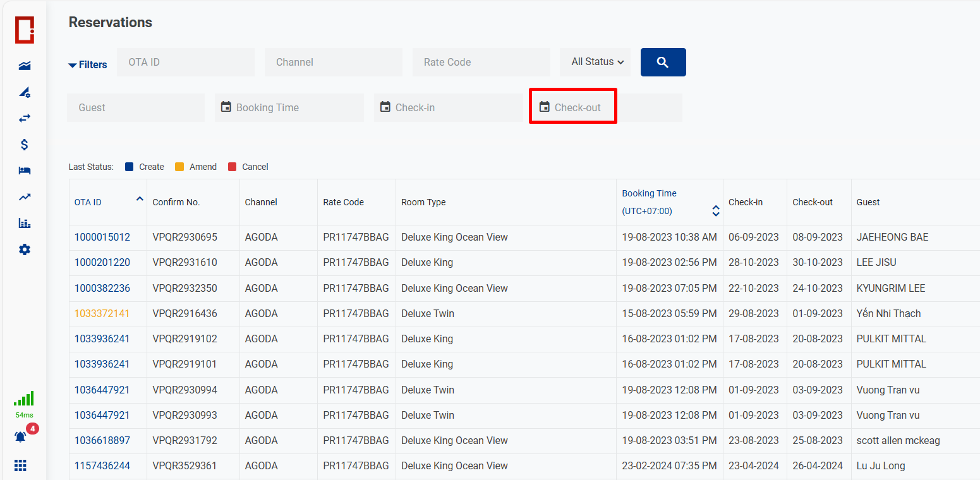Image resolution: width=980 pixels, height=480 pixels.
Task: Sort by Booking Time column header
Action: point(649,194)
